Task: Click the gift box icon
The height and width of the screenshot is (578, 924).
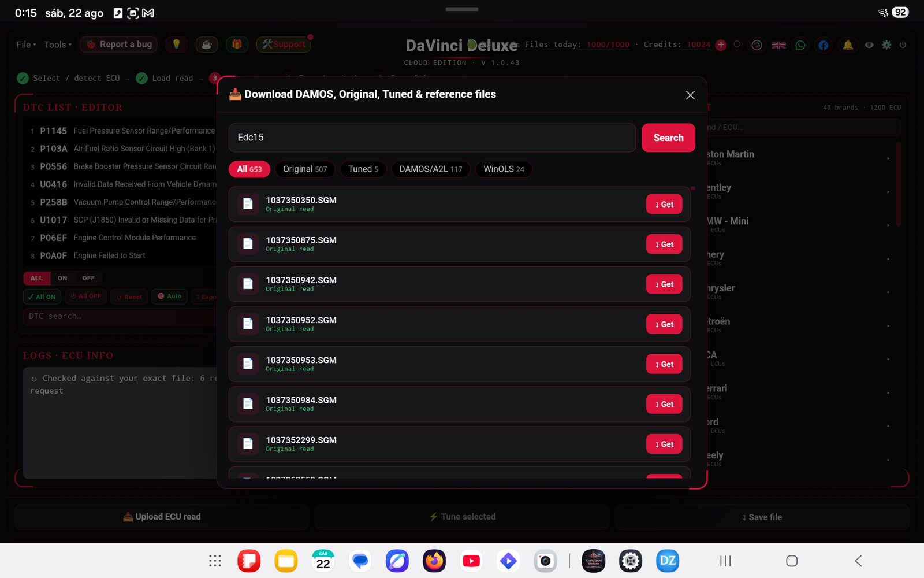Action: point(237,45)
